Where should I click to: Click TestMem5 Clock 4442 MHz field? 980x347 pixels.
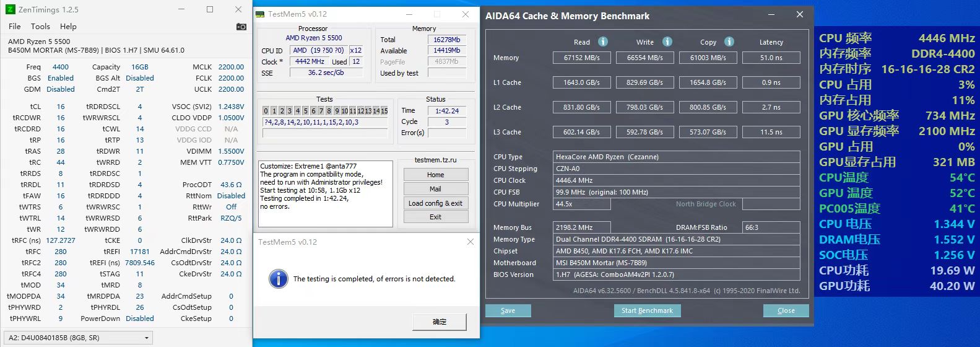pyautogui.click(x=310, y=62)
